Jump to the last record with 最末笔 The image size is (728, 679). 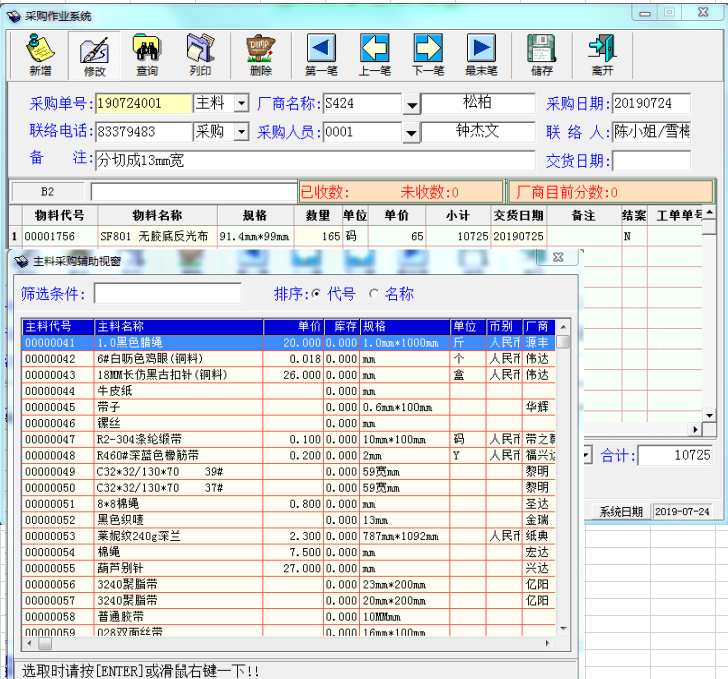point(481,54)
